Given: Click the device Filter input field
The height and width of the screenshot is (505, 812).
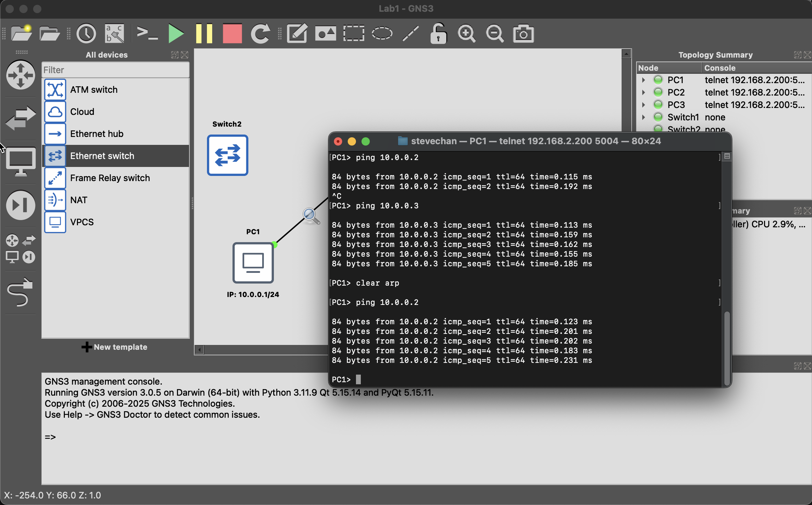Looking at the screenshot, I should (x=115, y=70).
